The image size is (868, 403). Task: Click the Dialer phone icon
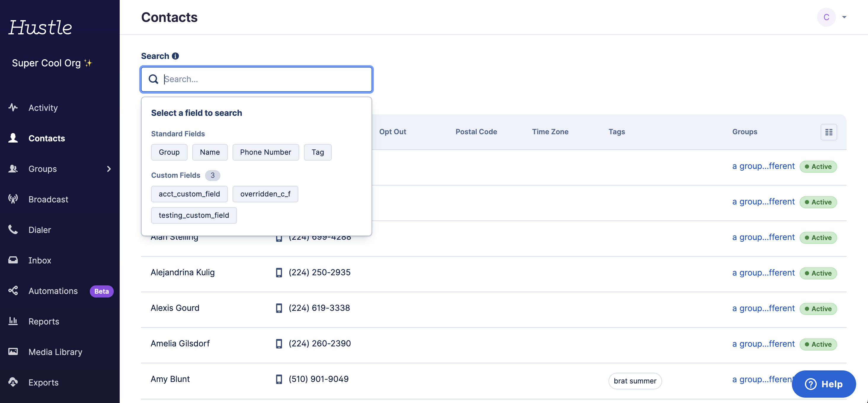pyautogui.click(x=13, y=229)
